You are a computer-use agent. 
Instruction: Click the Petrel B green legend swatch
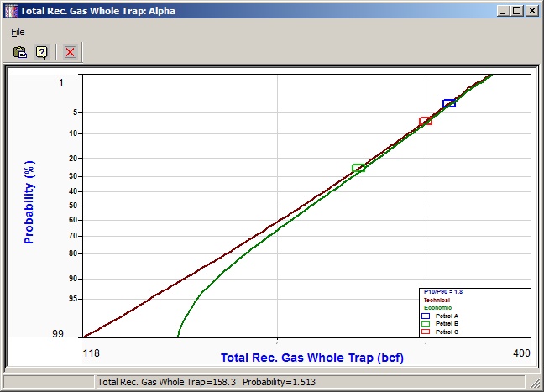(425, 324)
